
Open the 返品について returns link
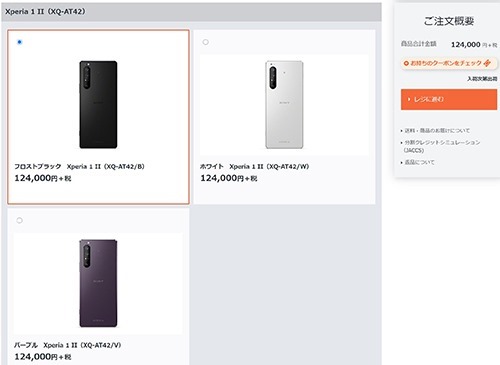(419, 162)
